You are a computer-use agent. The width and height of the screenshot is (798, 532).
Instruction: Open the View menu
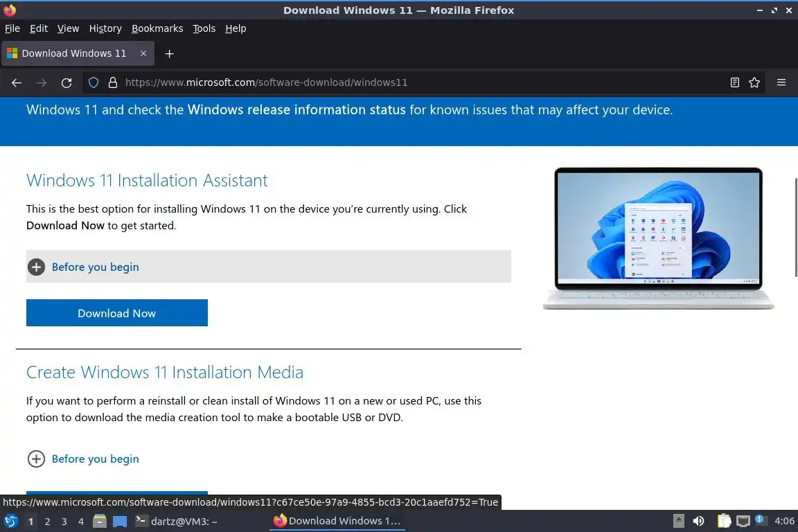point(68,28)
